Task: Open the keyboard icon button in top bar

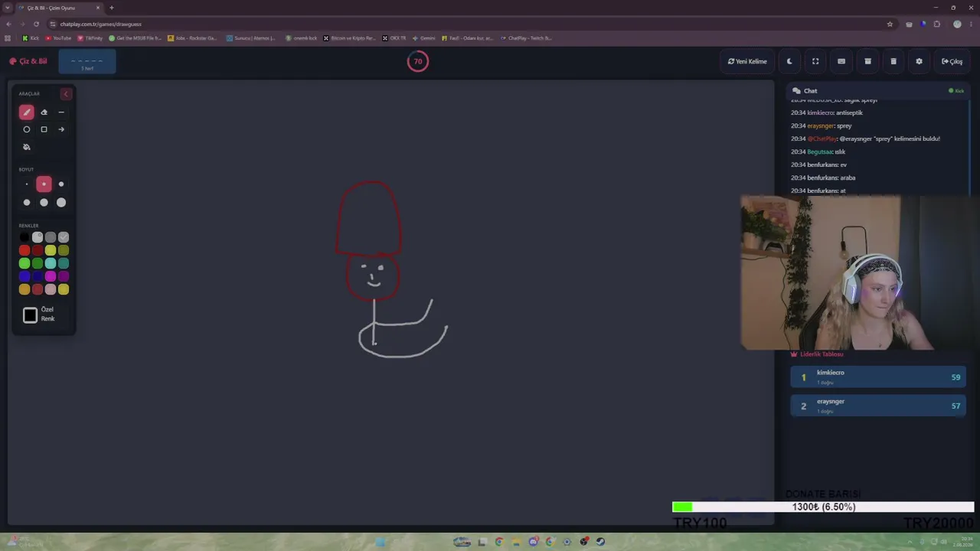Action: (841, 61)
